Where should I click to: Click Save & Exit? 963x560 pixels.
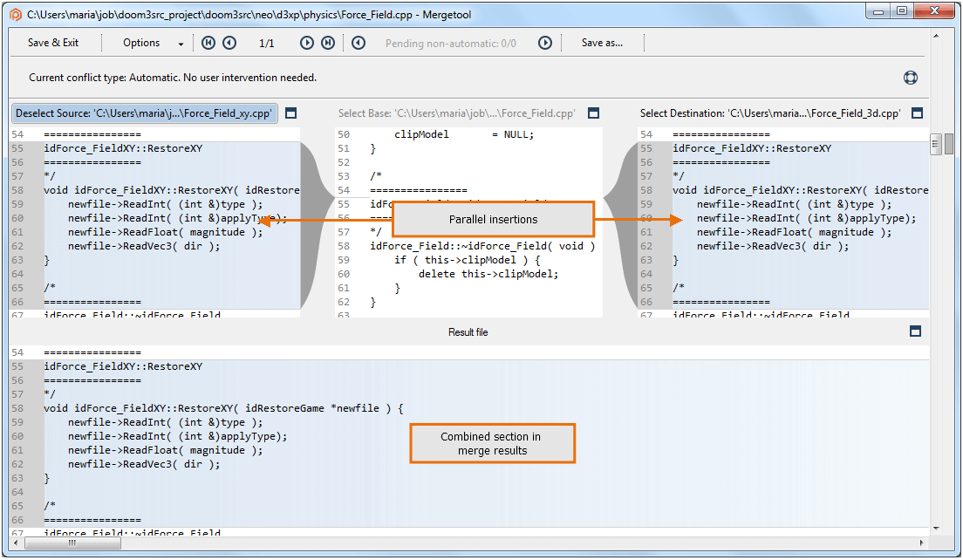(53, 43)
